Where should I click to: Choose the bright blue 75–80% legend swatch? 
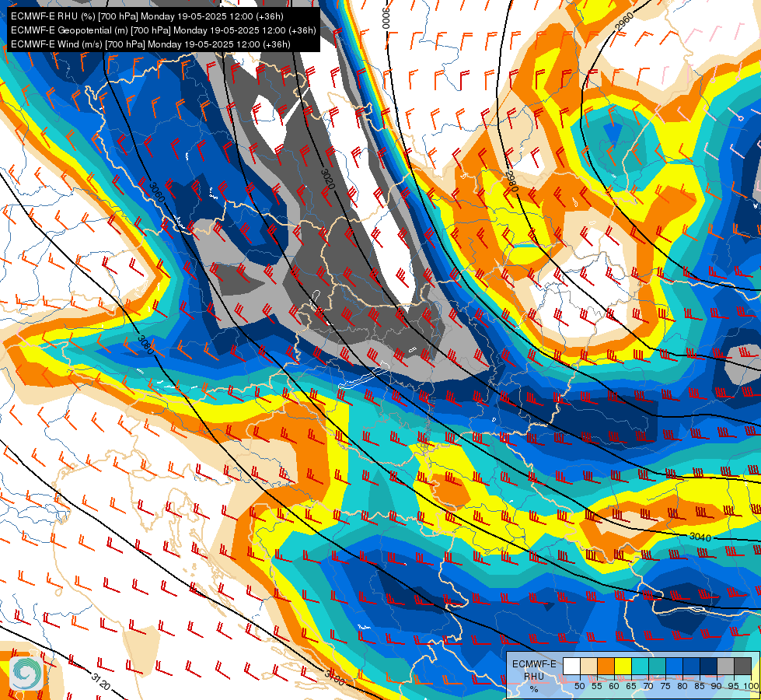[x=675, y=666]
